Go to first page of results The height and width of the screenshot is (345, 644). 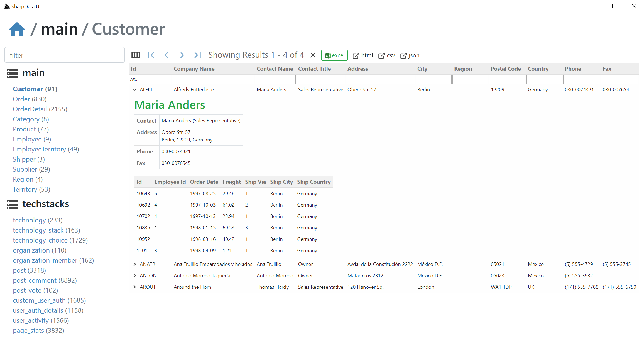tap(151, 55)
